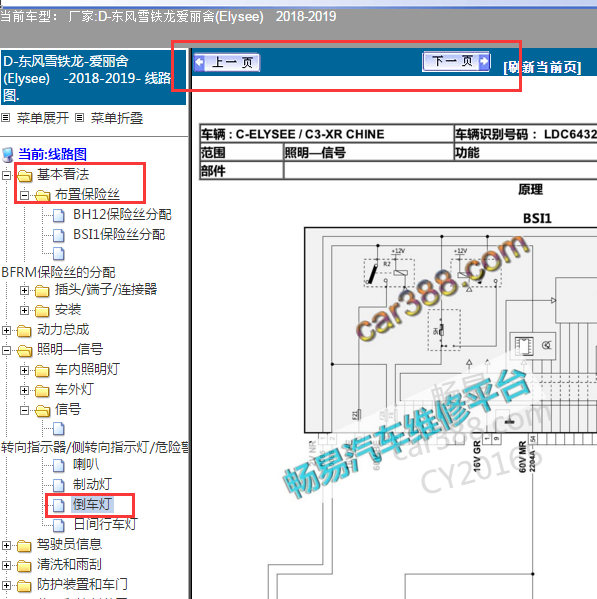The height and width of the screenshot is (599, 597).
Task: Select the 车外灯 folder label
Action: (74, 389)
